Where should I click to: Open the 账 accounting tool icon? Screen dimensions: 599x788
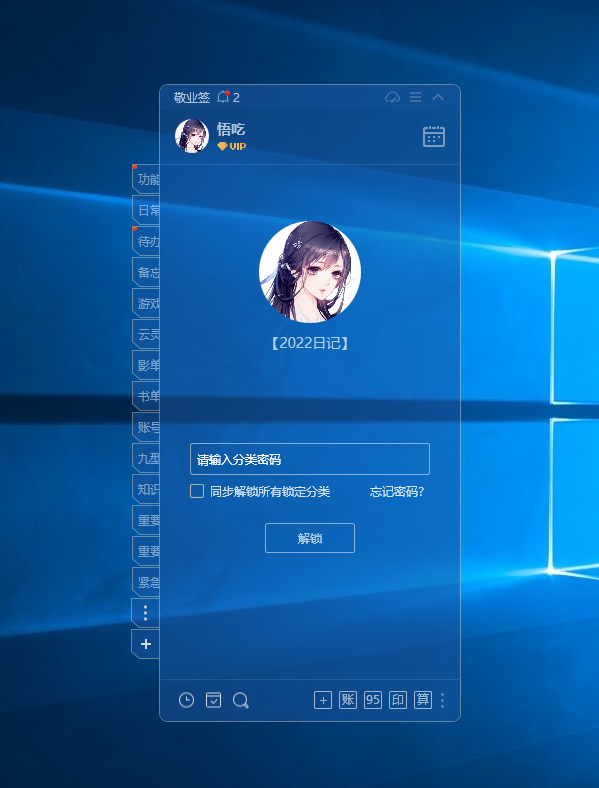[x=348, y=700]
